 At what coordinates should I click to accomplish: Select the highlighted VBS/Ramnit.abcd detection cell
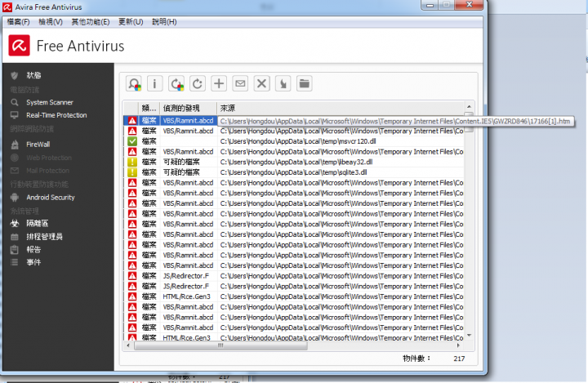pyautogui.click(x=189, y=121)
